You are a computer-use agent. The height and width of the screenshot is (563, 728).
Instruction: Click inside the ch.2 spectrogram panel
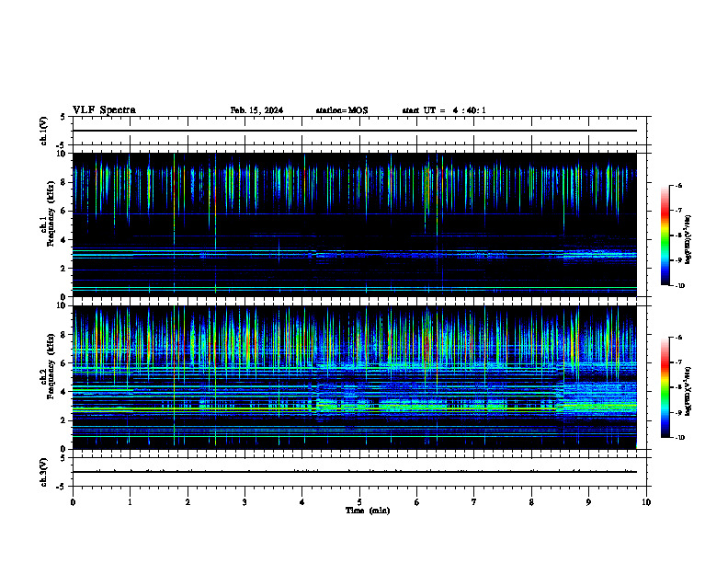355,377
